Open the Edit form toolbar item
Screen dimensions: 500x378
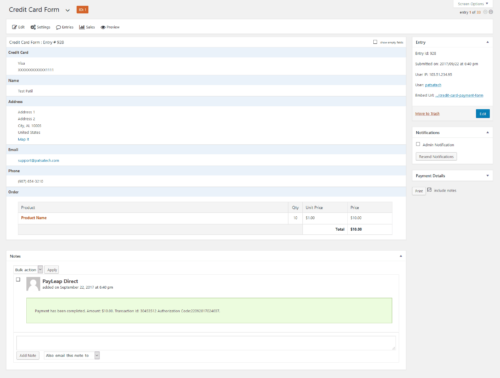[18, 27]
